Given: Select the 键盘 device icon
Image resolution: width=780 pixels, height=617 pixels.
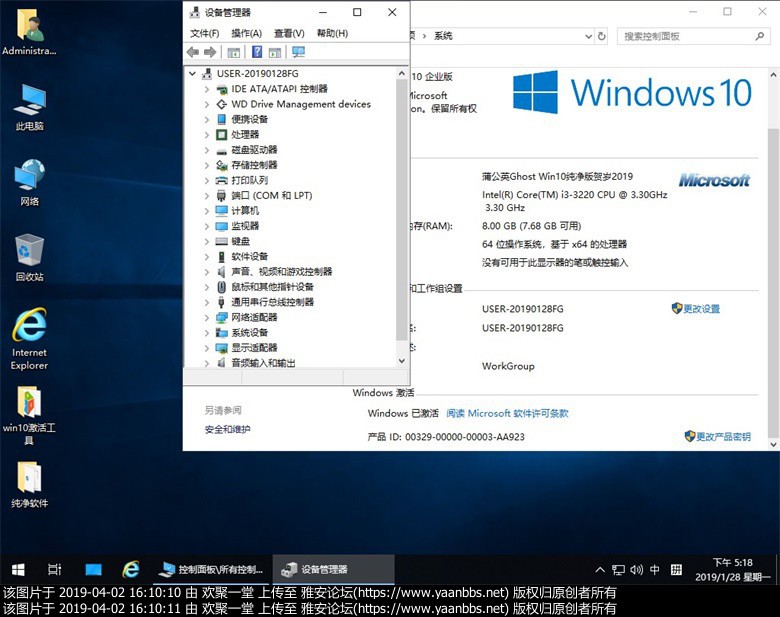Looking at the screenshot, I should pos(221,241).
